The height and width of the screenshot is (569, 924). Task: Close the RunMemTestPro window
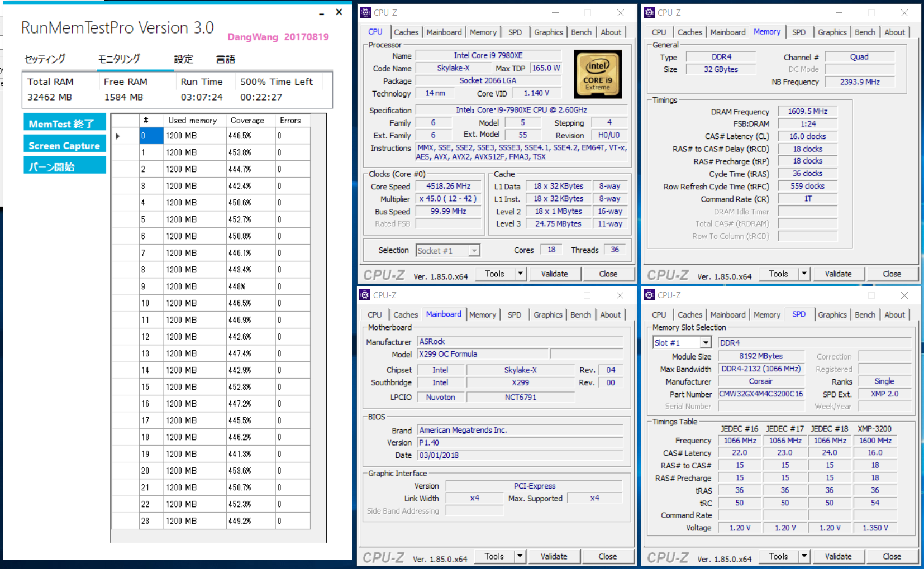[x=339, y=12]
